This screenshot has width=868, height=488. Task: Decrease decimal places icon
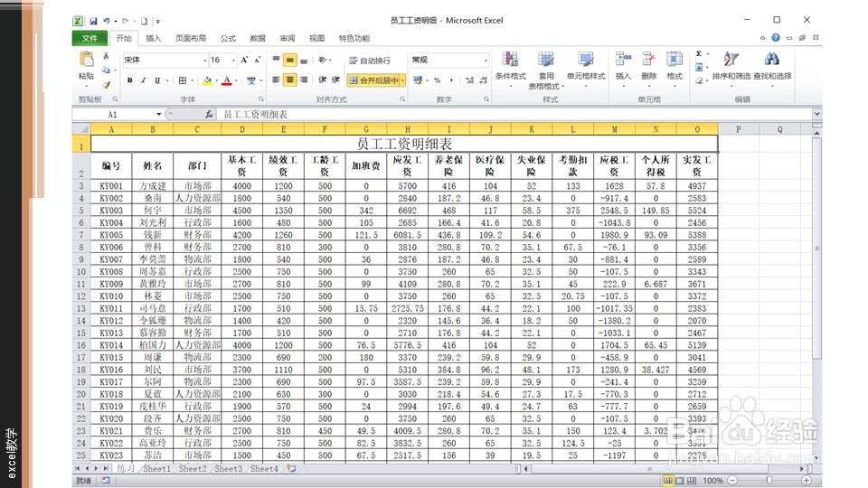pos(483,80)
